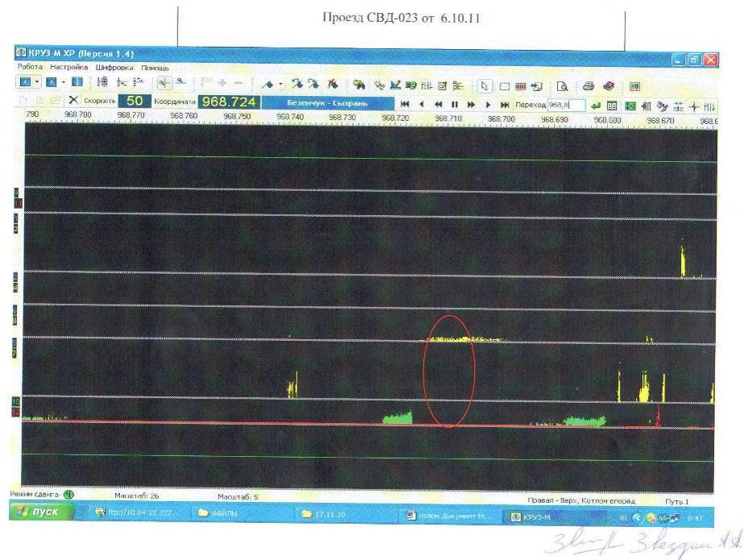The width and height of the screenshot is (744, 560).
Task: Click the first blue channel view icon
Action: pos(25,82)
